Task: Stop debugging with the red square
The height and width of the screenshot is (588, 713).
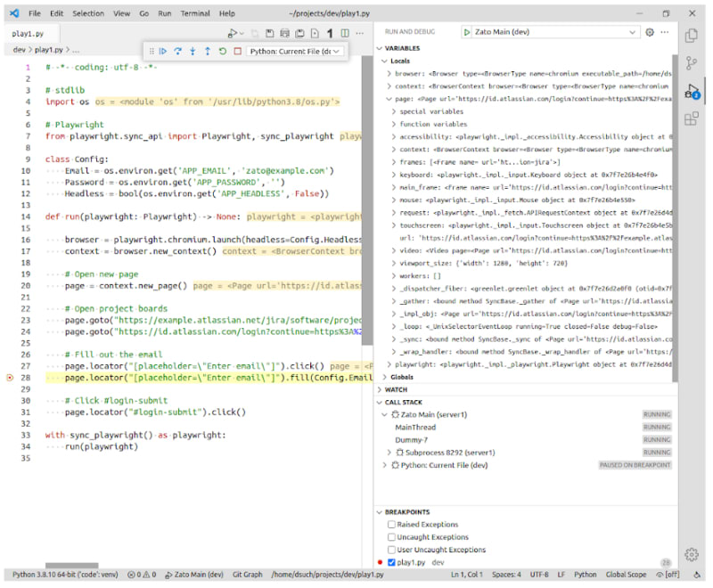Action: click(237, 52)
